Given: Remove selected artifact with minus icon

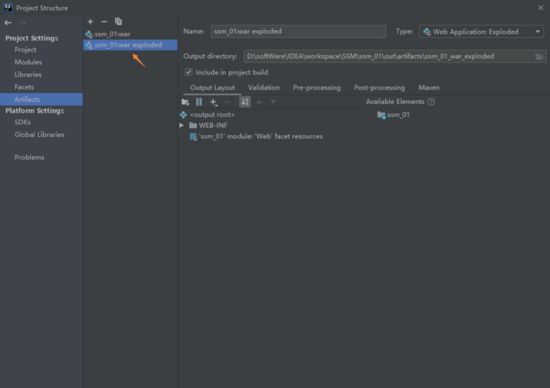Looking at the screenshot, I should pos(104,22).
